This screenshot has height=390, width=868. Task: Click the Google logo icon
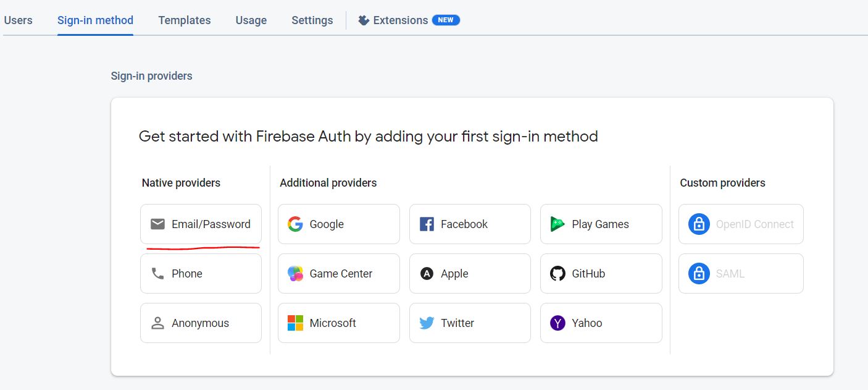click(x=295, y=224)
